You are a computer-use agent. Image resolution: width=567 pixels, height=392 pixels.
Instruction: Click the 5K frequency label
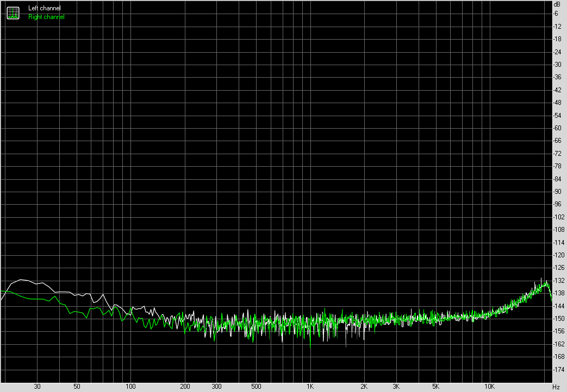(x=436, y=387)
